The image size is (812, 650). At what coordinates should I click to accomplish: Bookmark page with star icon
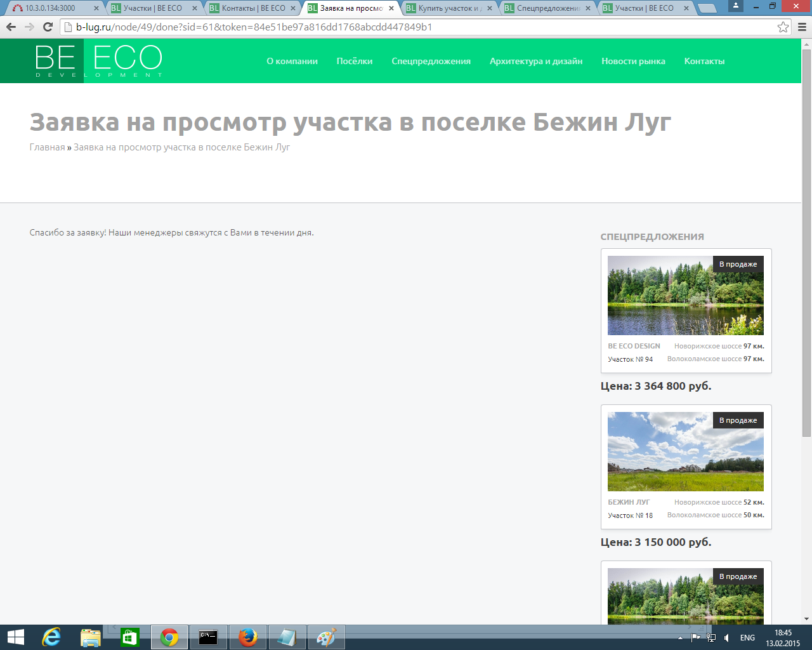tap(783, 27)
